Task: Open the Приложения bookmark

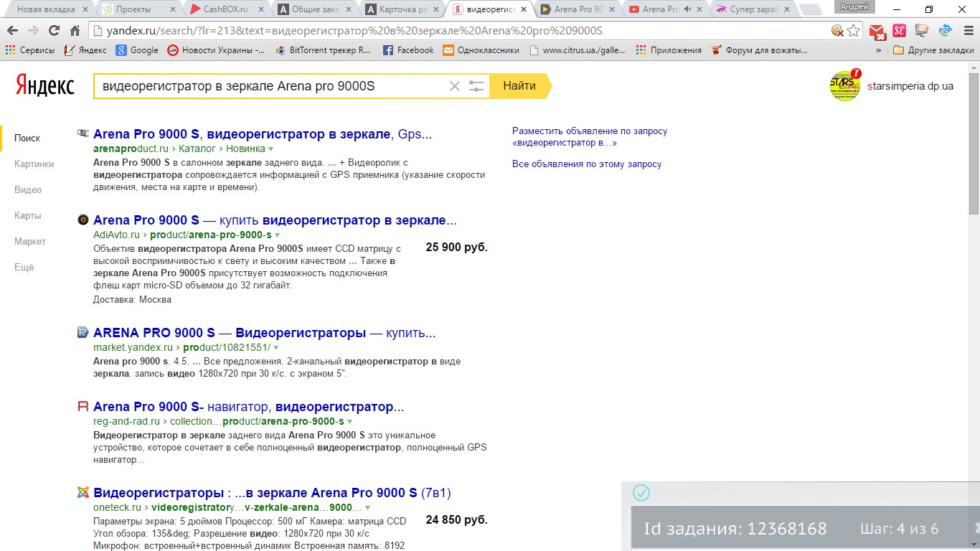Action: [x=669, y=50]
